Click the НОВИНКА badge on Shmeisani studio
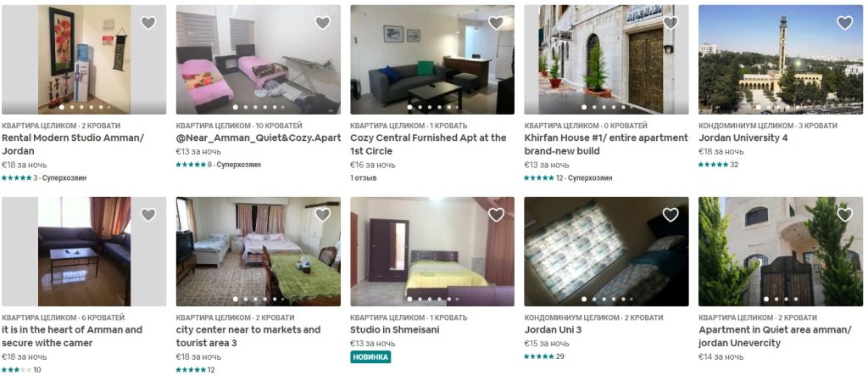Image resolution: width=868 pixels, height=376 pixels. (x=370, y=356)
